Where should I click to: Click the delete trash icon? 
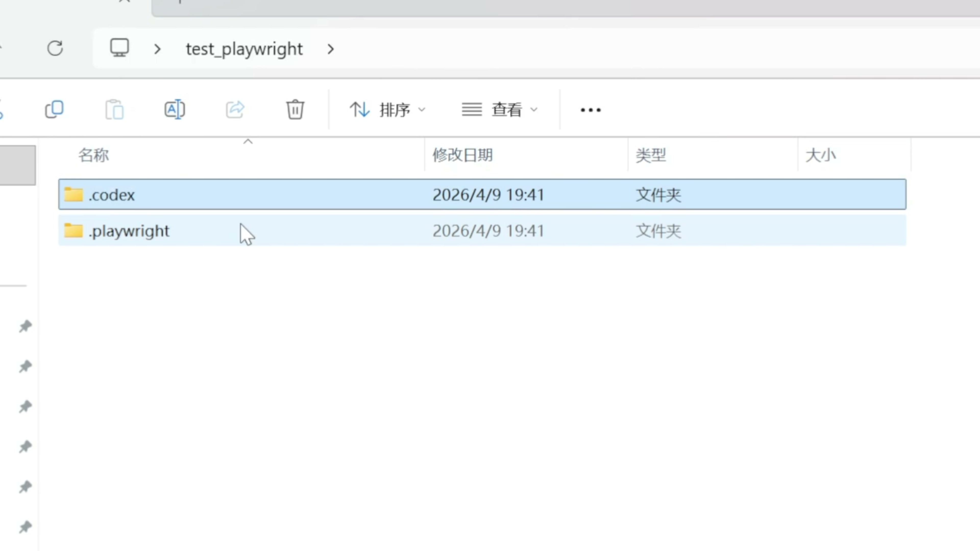pyautogui.click(x=295, y=109)
